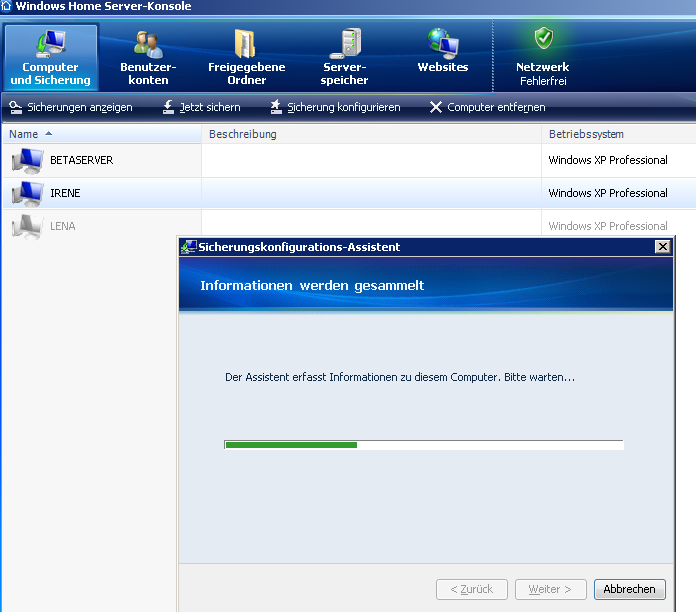Close the Sicherungskonfigurations-Assistent dialog
The height and width of the screenshot is (612, 696).
coord(662,247)
